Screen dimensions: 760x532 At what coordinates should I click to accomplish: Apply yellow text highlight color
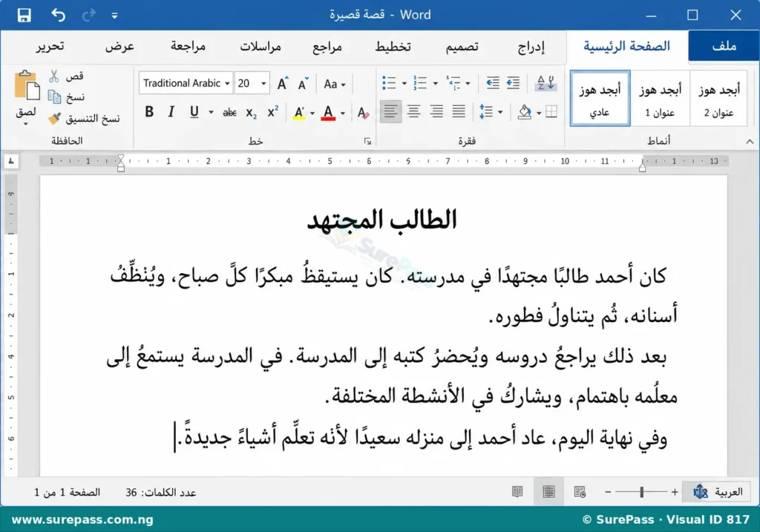click(x=299, y=113)
